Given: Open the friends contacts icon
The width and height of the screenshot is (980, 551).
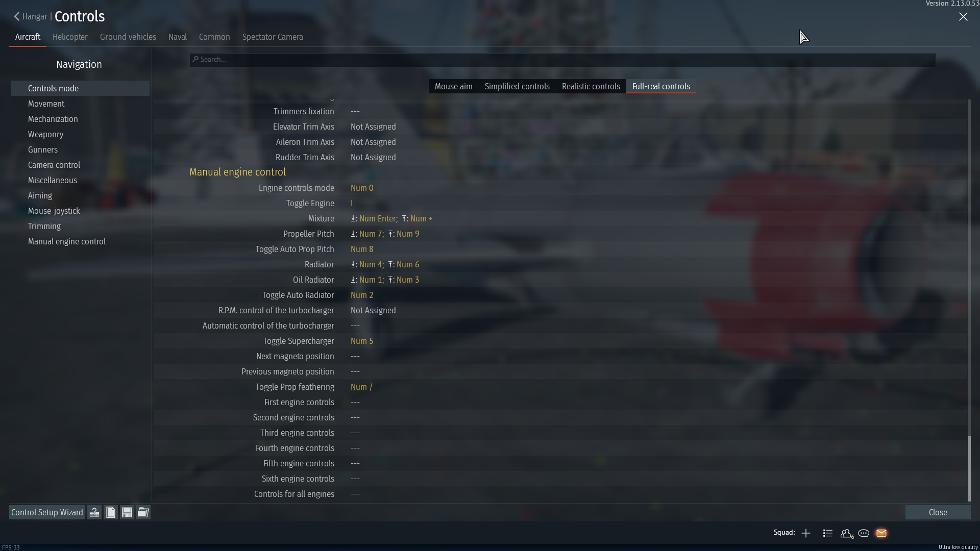Looking at the screenshot, I should 847,533.
